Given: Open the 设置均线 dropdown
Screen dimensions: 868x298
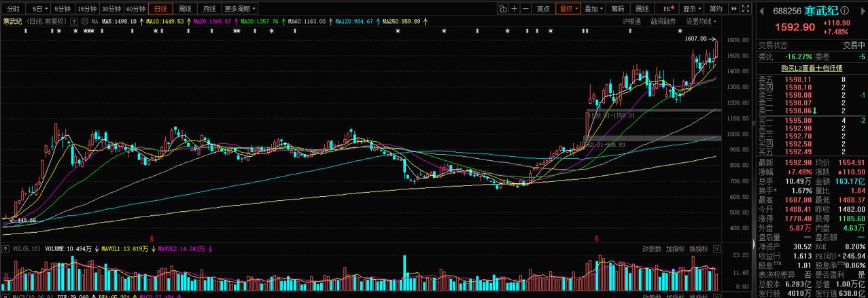Looking at the screenshot, I should pyautogui.click(x=702, y=22).
